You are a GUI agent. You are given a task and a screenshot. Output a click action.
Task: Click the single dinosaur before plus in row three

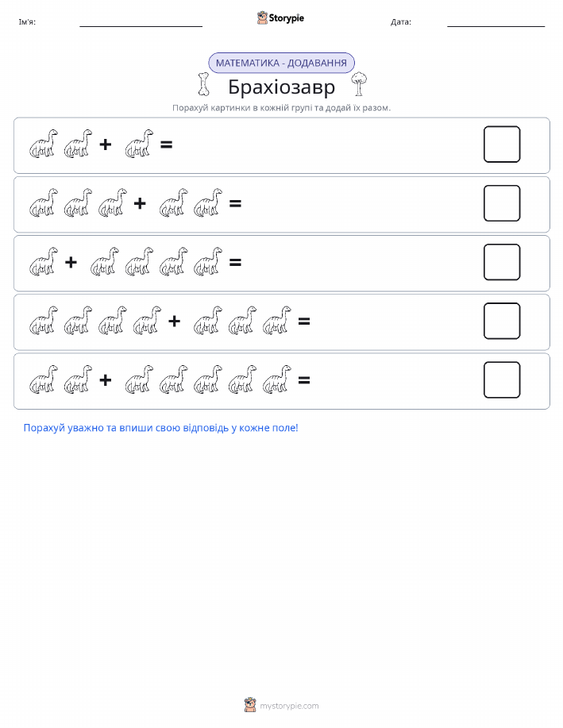[x=44, y=261]
